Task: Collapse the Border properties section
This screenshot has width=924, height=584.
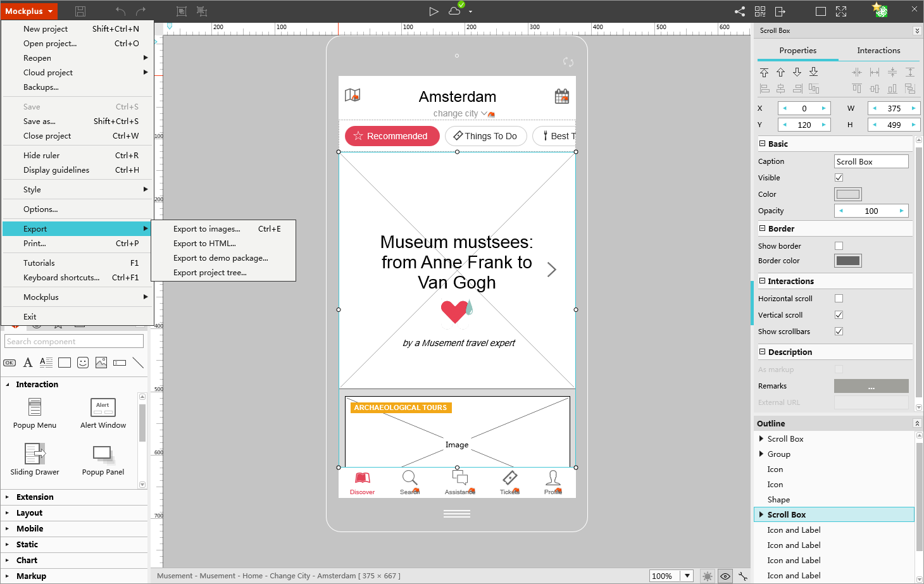Action: tap(762, 228)
